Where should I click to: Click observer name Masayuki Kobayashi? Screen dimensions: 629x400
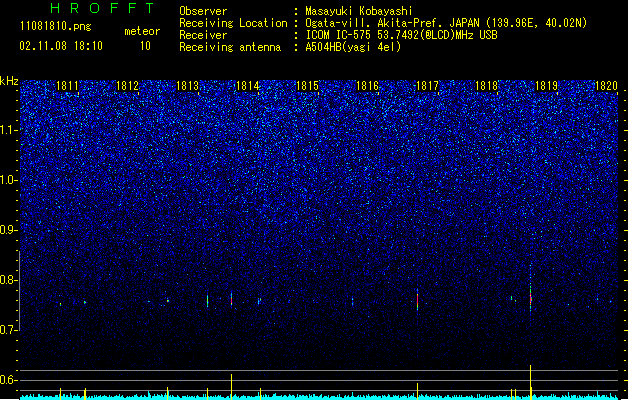pos(359,11)
